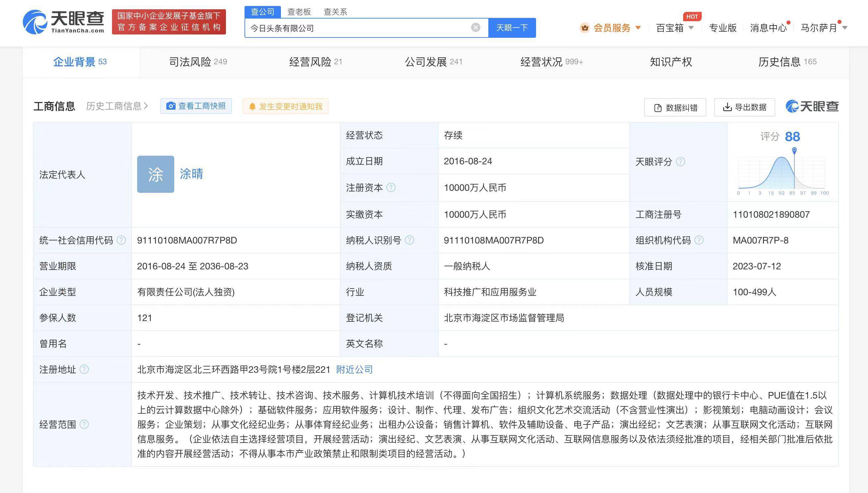This screenshot has height=493, width=868.
Task: Click help icon beside 纳税人识别号
Action: (x=409, y=240)
